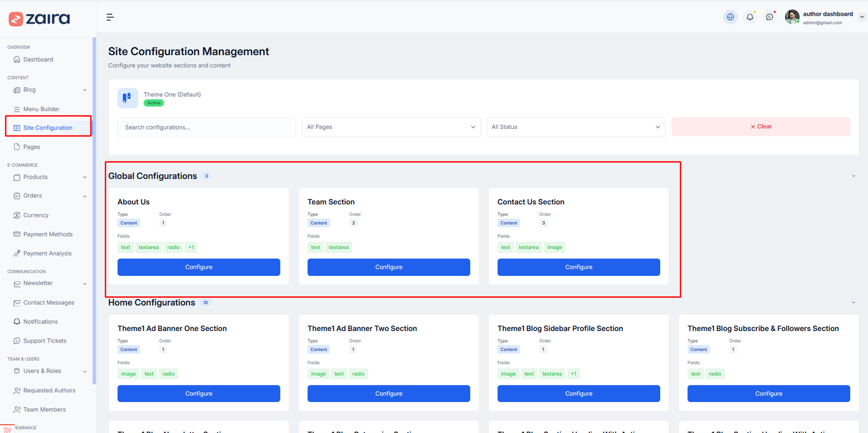Click the Zaira logo
The height and width of the screenshot is (433, 868).
pos(39,19)
